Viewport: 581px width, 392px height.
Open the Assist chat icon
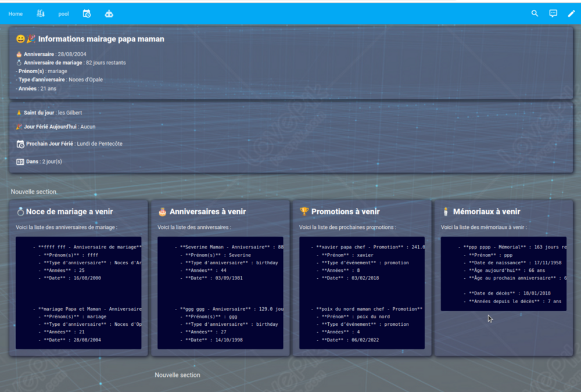[553, 13]
